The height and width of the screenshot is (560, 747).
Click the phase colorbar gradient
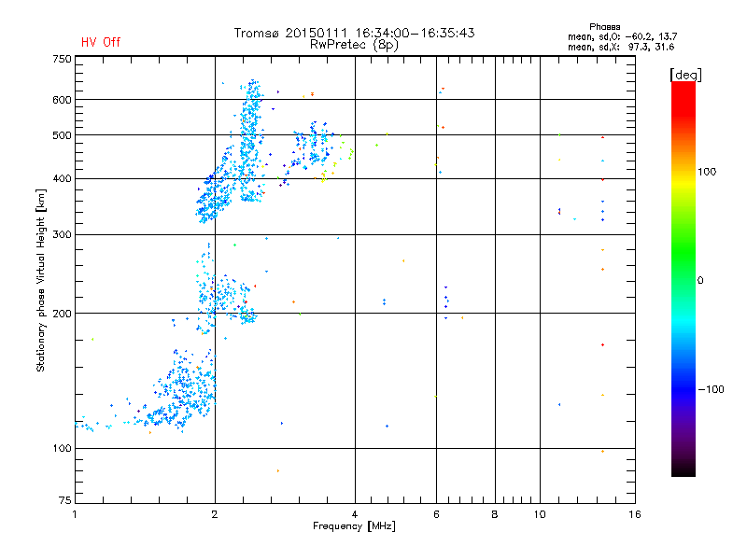click(x=684, y=278)
